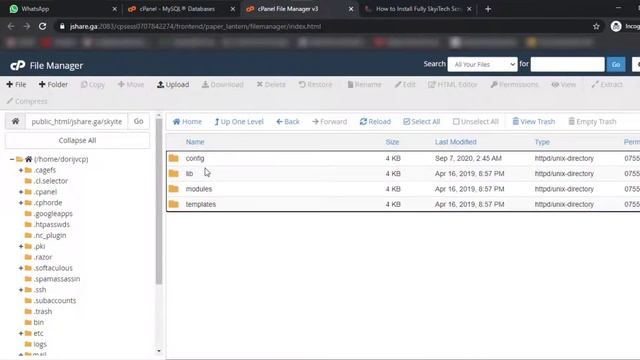Expand the .ssh tree folder

pos(21,290)
